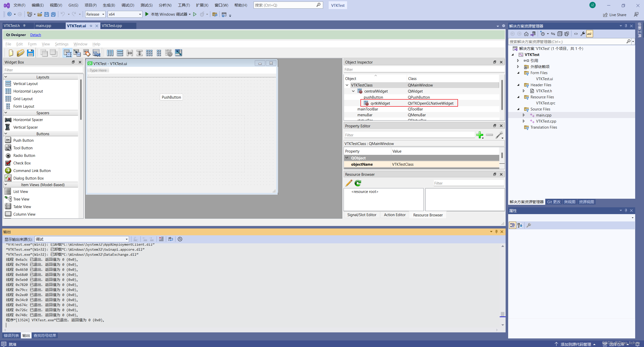644x347 pixels.
Task: Click the Grid Layout icon
Action: [8, 98]
